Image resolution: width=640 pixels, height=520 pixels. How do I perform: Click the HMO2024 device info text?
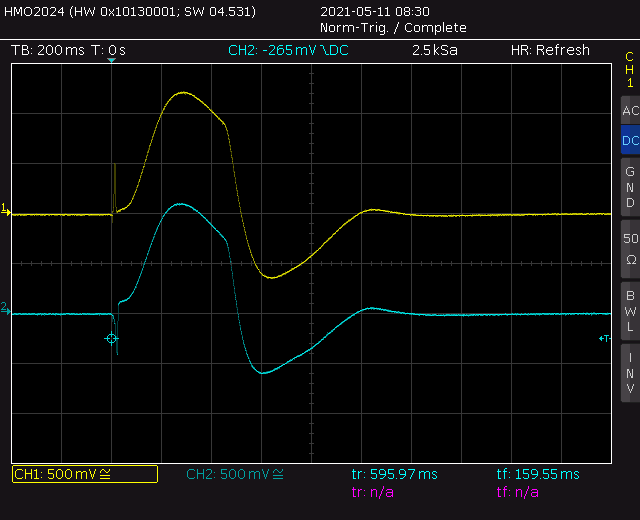pyautogui.click(x=130, y=11)
